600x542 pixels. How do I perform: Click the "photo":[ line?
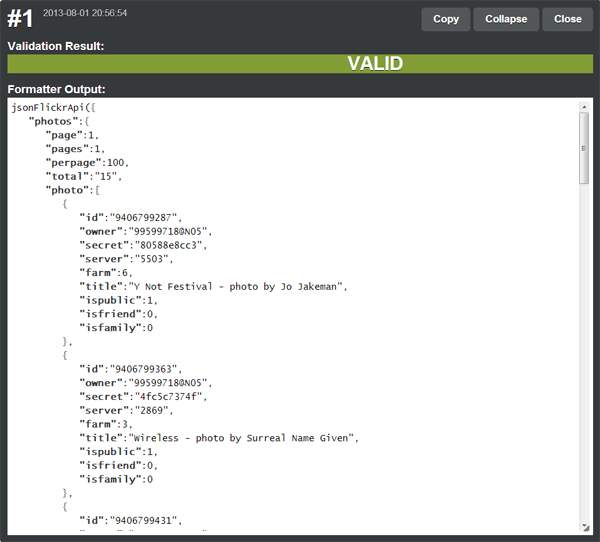tap(73, 190)
